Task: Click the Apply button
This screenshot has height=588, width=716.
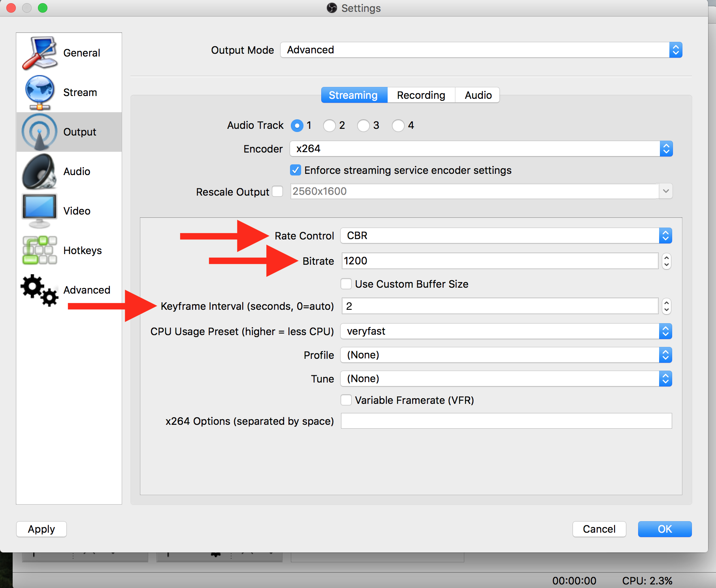Action: point(41,529)
